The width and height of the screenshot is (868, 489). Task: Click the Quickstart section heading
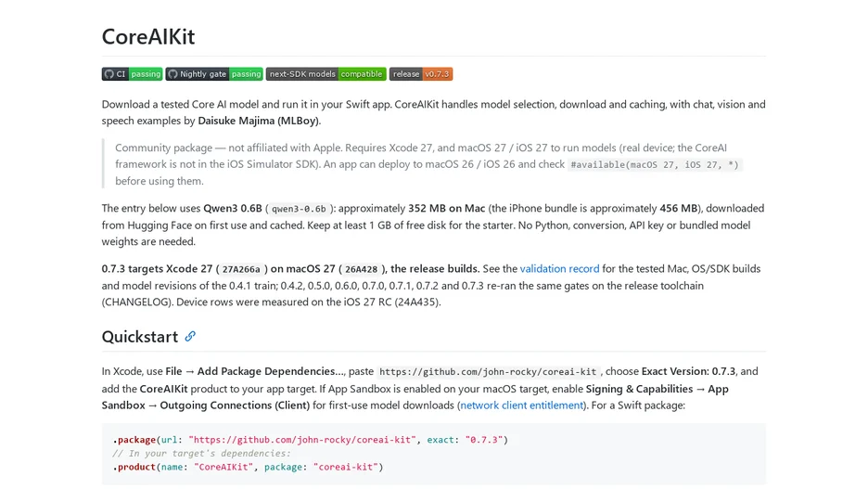[139, 337]
